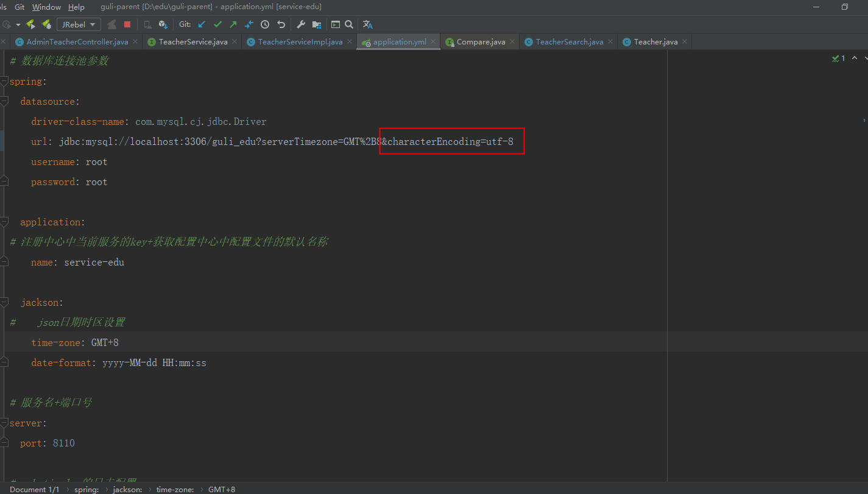Click the comment '# 数据库连接池参数'
Screen dimensions: 868x494
[x=59, y=62]
